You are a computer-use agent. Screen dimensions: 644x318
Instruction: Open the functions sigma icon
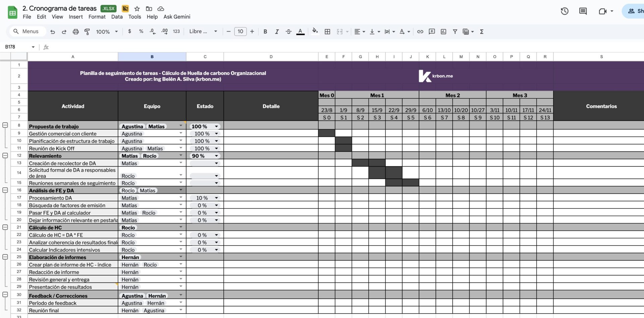point(482,32)
